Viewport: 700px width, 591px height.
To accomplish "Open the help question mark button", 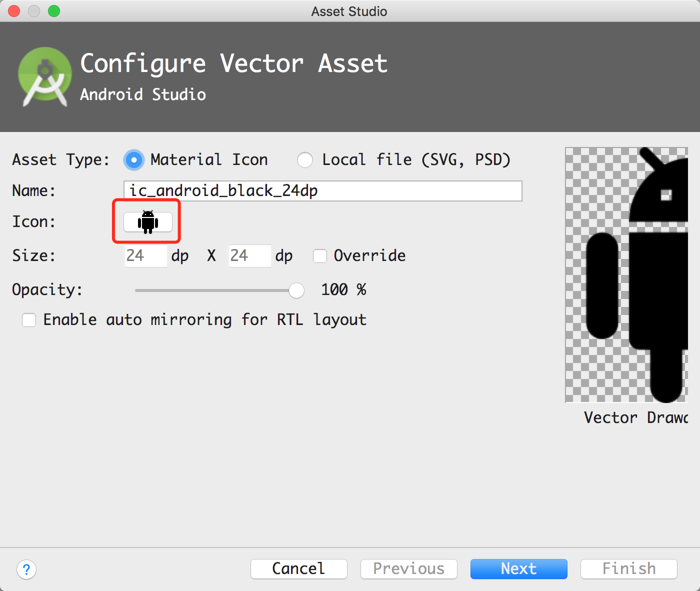I will pos(26,569).
